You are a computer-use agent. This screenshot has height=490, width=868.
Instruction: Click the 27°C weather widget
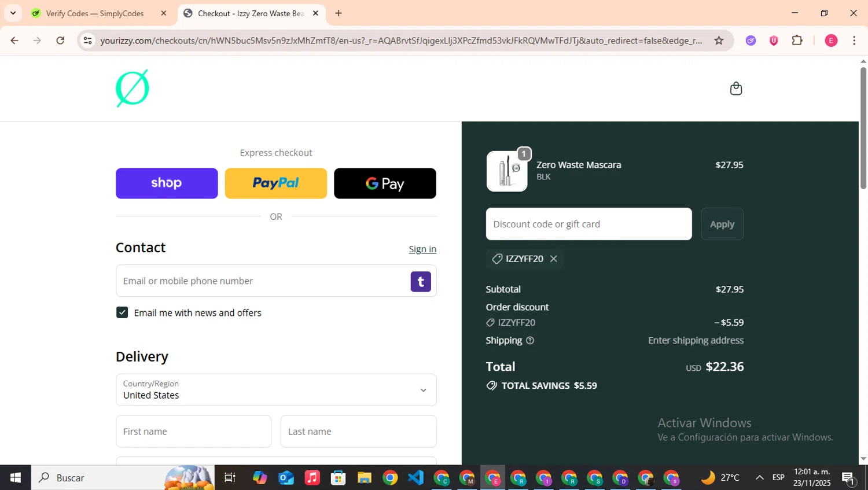coord(720,478)
